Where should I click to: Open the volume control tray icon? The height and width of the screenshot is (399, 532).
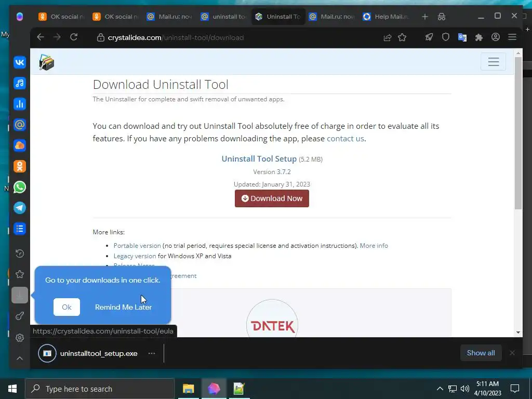[x=465, y=389]
